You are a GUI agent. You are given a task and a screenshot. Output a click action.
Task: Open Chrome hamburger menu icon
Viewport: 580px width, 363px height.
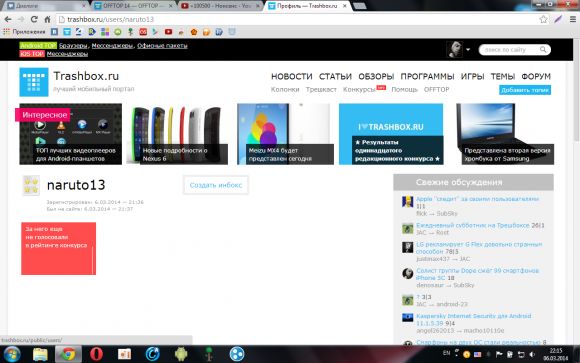(572, 19)
